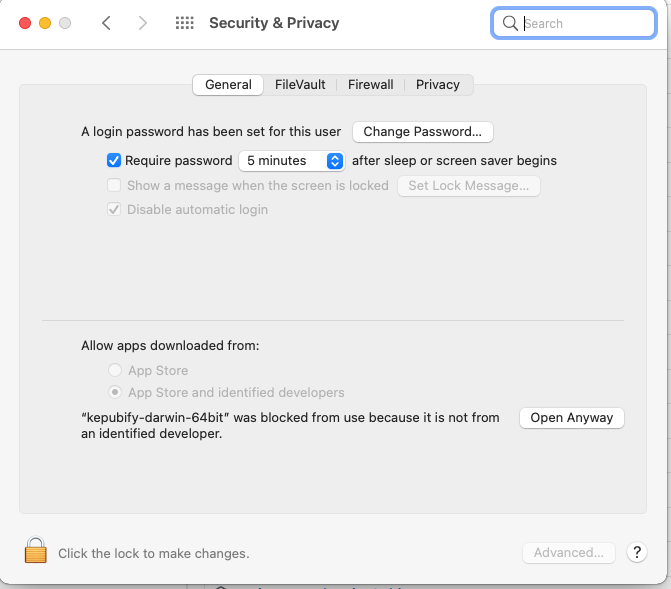671x589 pixels.
Task: Click the Change Password button
Action: 422,132
